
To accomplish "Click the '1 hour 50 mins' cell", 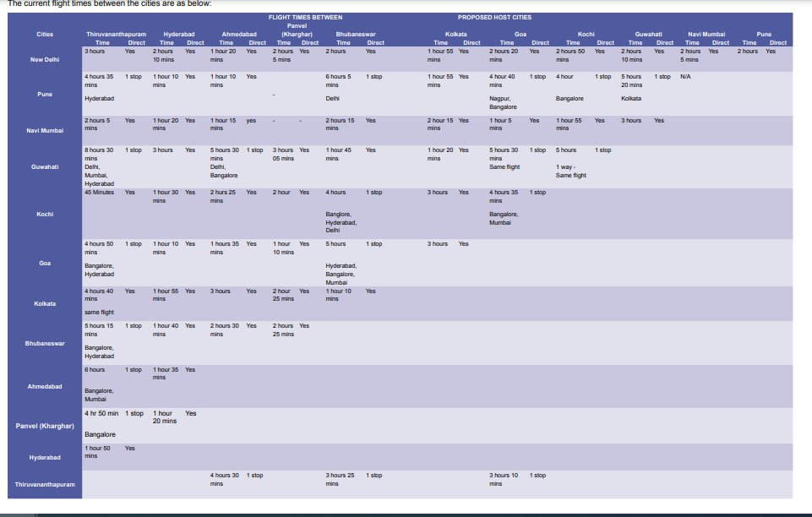I will pyautogui.click(x=97, y=452).
